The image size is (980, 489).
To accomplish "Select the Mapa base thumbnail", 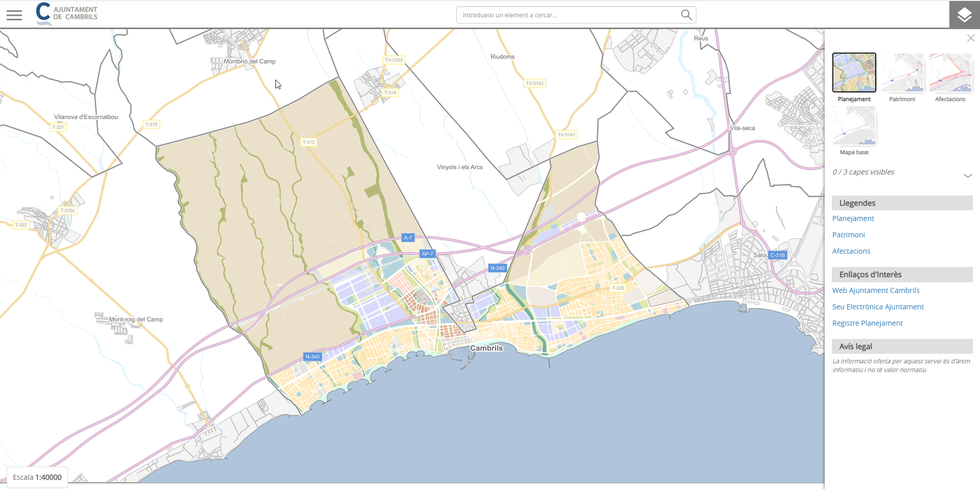I will tap(854, 126).
